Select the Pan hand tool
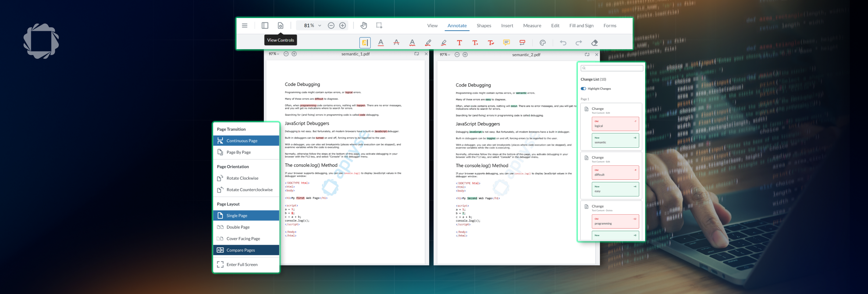The width and height of the screenshot is (868, 294). (x=364, y=25)
